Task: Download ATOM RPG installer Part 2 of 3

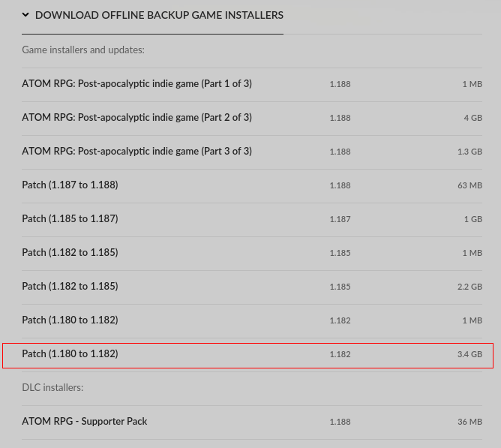Action: 252,118
